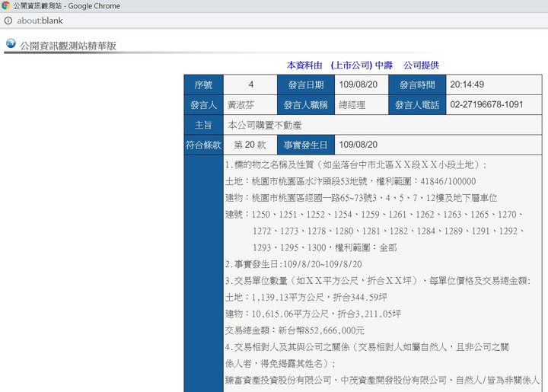This screenshot has height=392, width=548.
Task: Click the counterparty line 臻富資產投資股份有限公司
Action: [x=382, y=380]
